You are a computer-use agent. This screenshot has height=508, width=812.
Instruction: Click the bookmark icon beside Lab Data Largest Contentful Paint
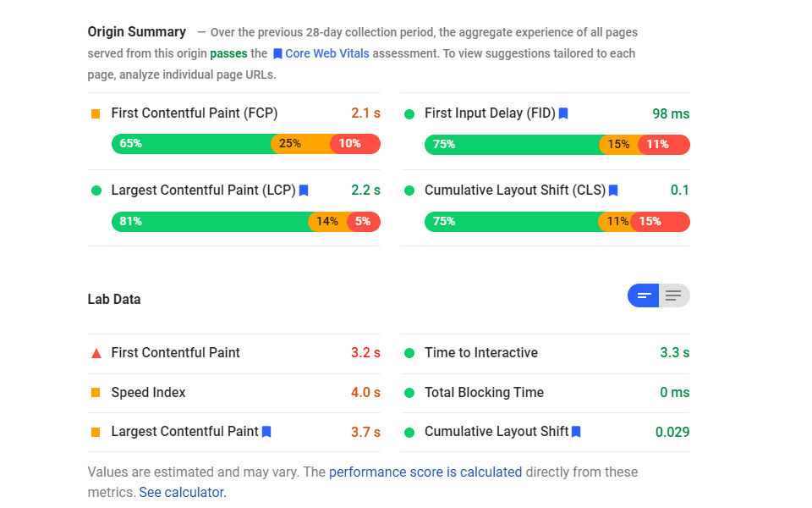266,432
